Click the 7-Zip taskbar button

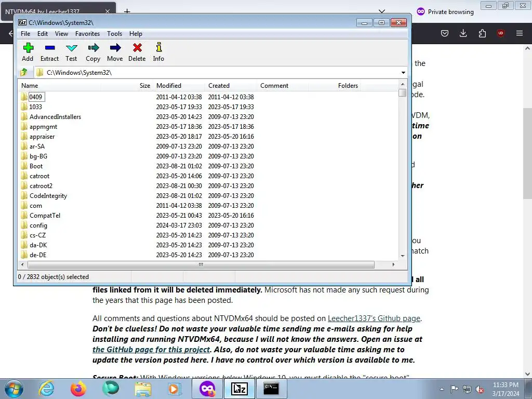(239, 389)
